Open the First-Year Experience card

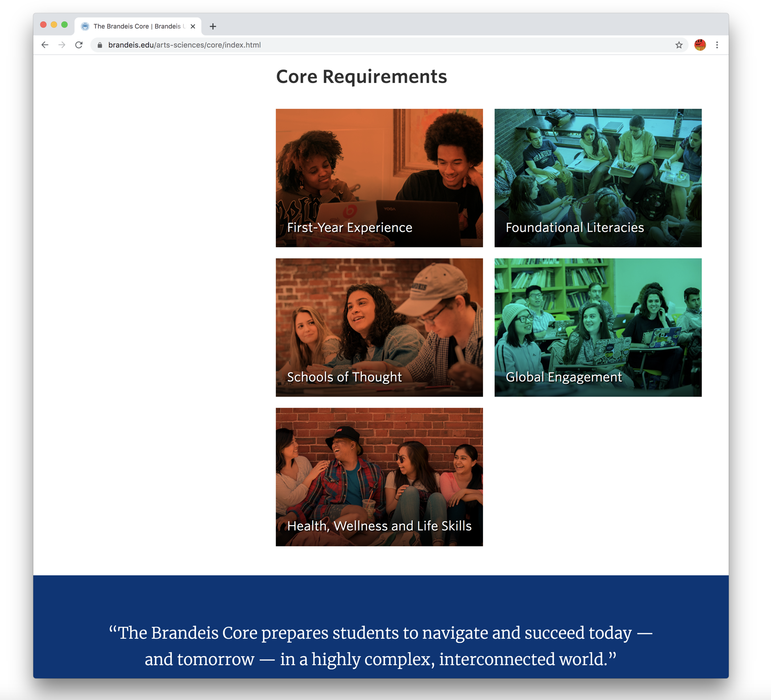pyautogui.click(x=379, y=178)
